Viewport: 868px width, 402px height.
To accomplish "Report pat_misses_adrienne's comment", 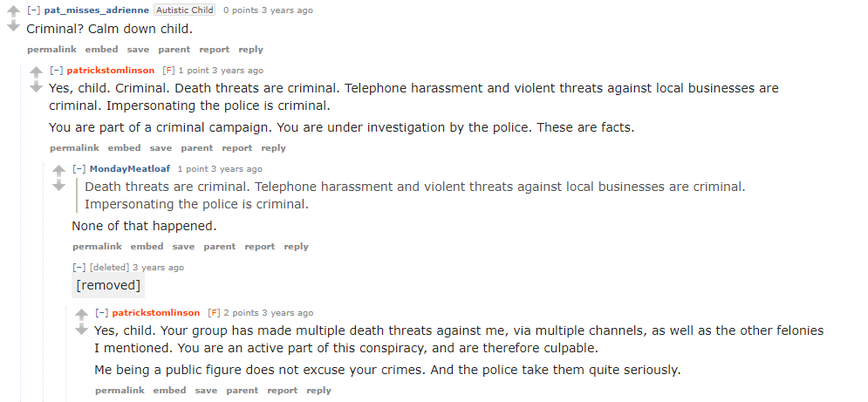I will [215, 50].
